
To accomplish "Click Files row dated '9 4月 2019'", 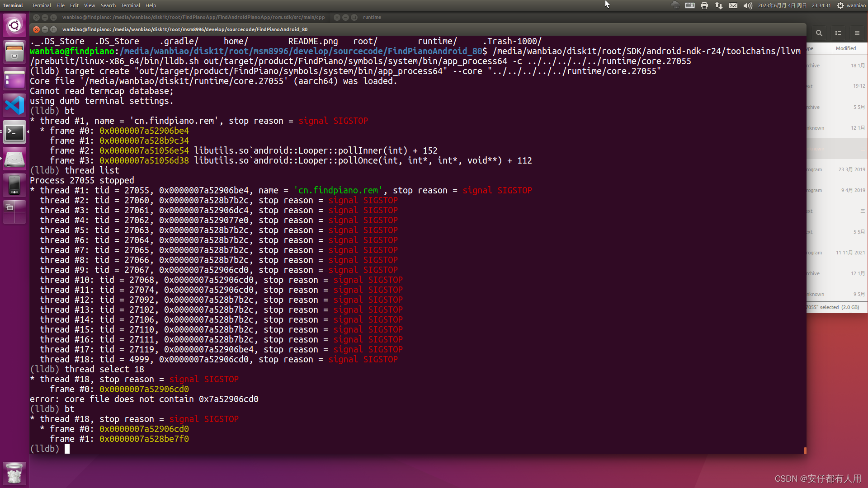I will coord(837,190).
